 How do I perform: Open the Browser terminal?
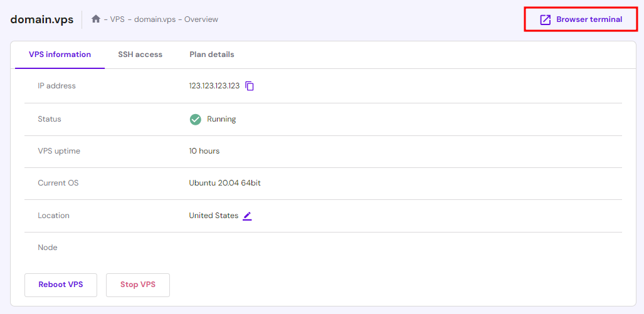(581, 19)
